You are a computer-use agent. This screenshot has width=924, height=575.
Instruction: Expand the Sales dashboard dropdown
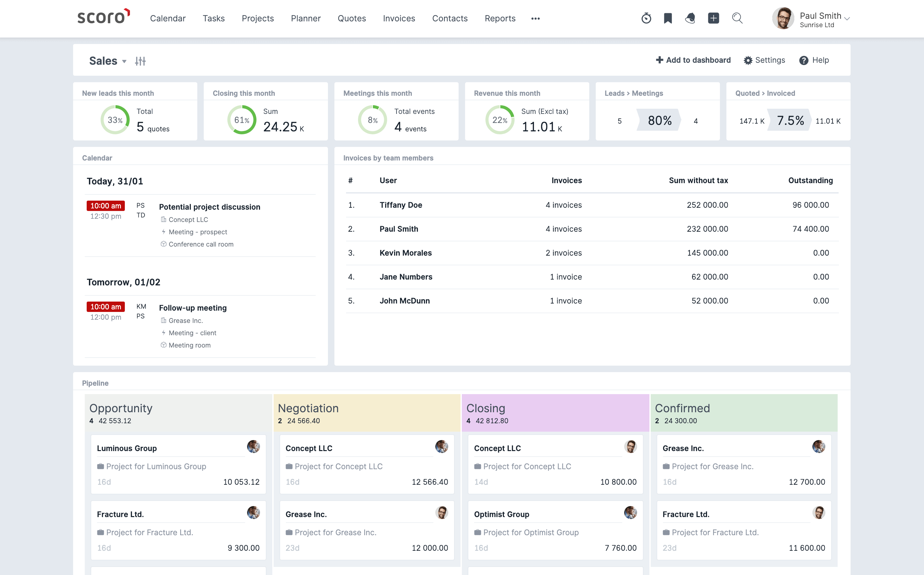(124, 61)
